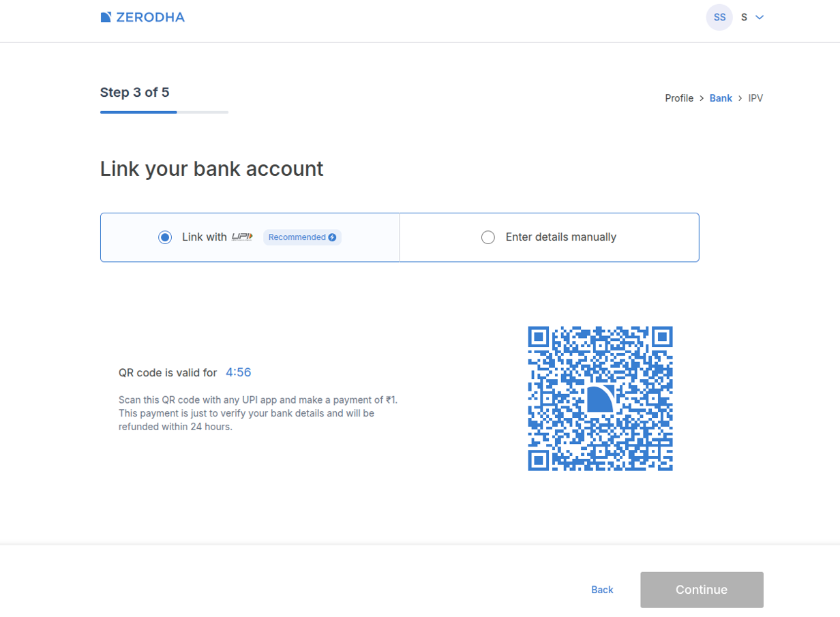Expand the account dropdown chevron
840x617 pixels.
point(760,17)
